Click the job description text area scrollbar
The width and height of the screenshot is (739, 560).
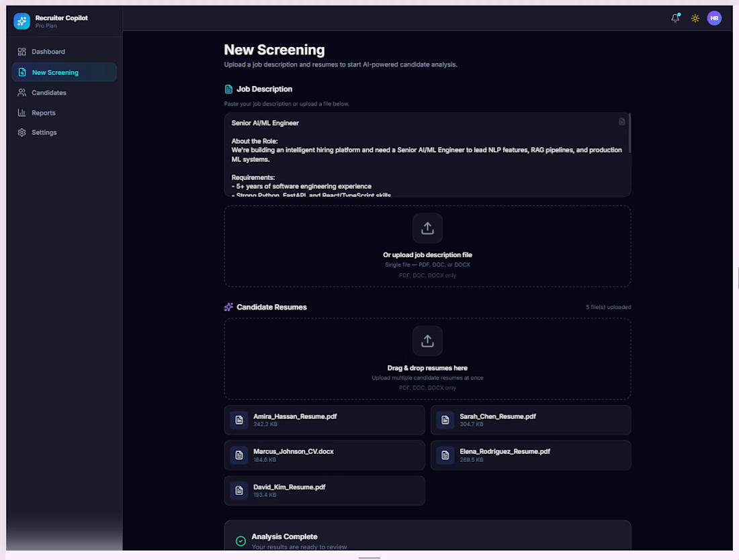[x=629, y=134]
